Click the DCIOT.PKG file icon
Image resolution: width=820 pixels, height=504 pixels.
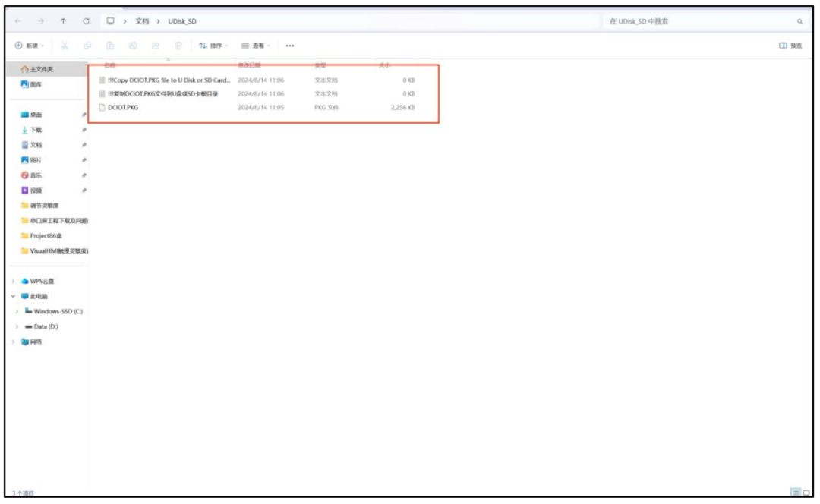point(102,107)
